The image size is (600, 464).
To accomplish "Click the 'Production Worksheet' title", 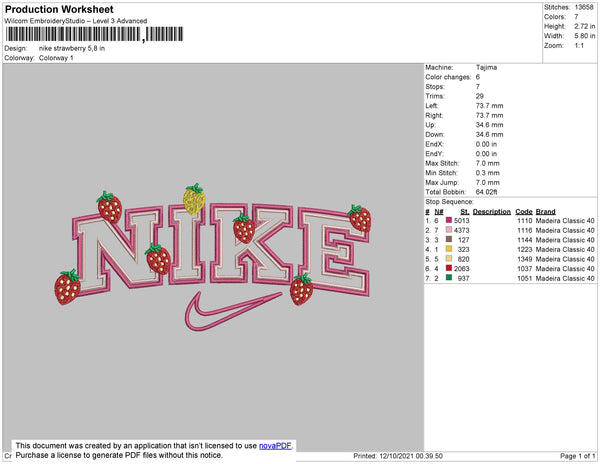I will coord(59,9).
